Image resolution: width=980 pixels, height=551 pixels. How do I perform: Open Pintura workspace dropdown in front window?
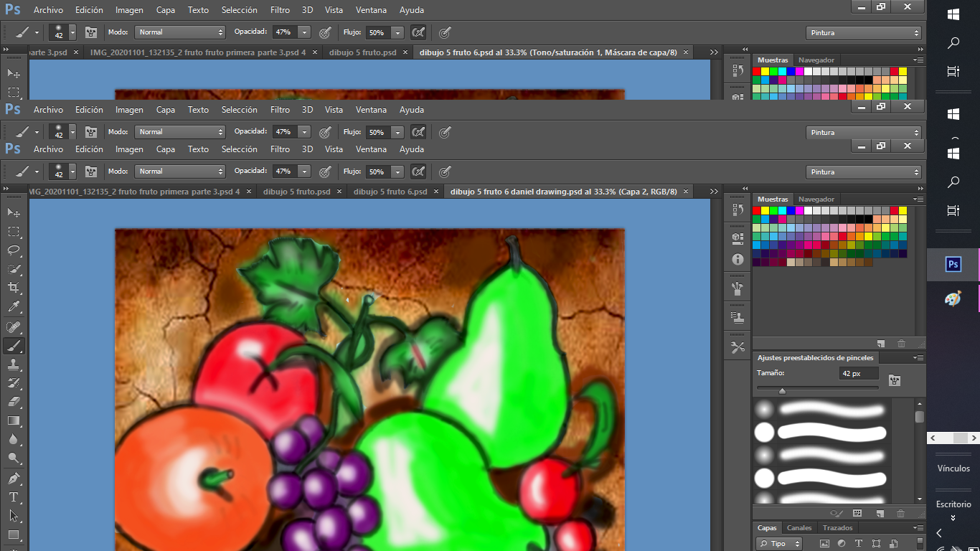[864, 172]
